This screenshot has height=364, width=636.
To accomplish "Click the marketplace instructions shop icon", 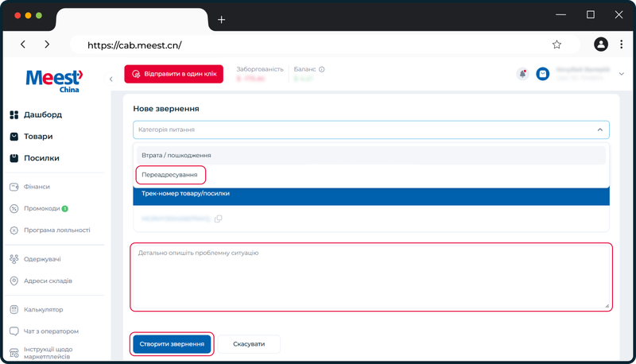I will [14, 353].
